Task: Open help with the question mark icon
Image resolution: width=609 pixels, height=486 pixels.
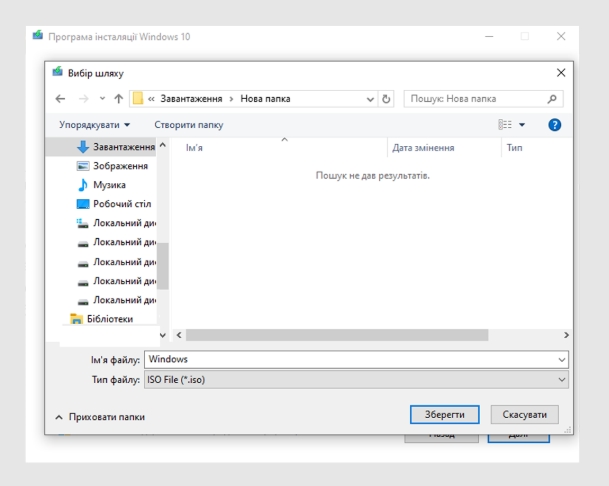Action: (554, 125)
